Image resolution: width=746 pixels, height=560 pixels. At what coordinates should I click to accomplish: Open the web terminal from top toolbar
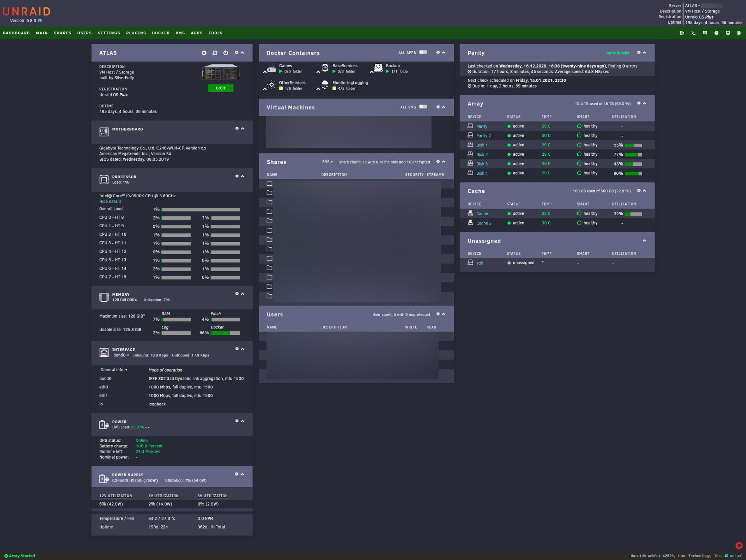tap(693, 33)
